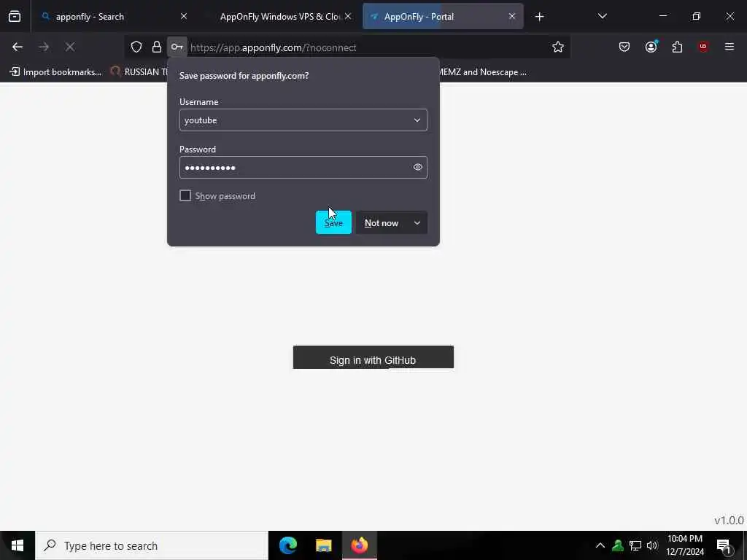747x560 pixels.
Task: Switch to AppOnFly Windows VPS & Cloud tab
Action: [279, 17]
